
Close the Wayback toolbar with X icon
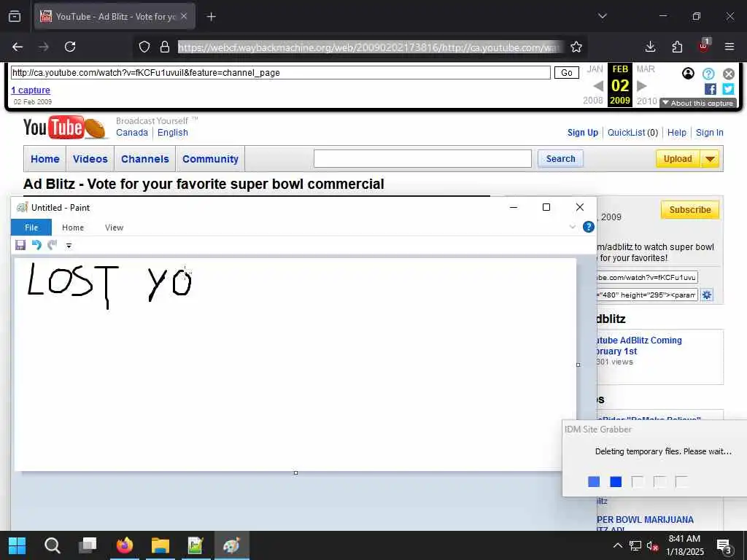(x=729, y=74)
